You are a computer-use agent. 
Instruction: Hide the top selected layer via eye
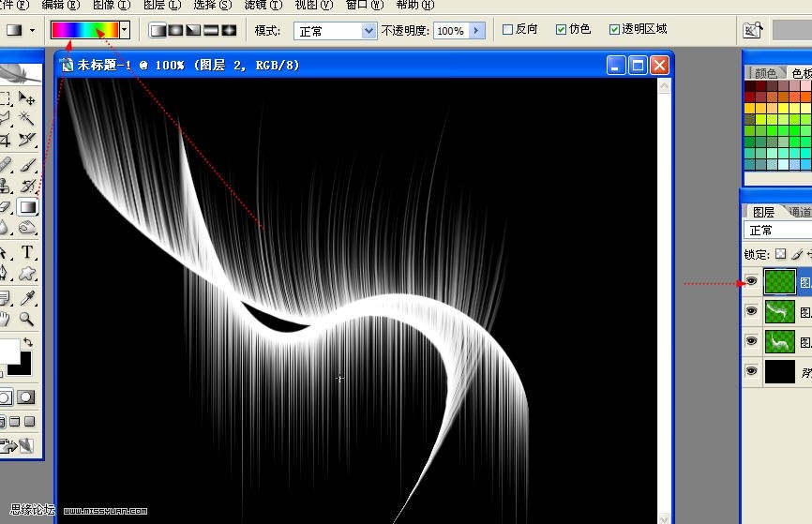(x=751, y=281)
